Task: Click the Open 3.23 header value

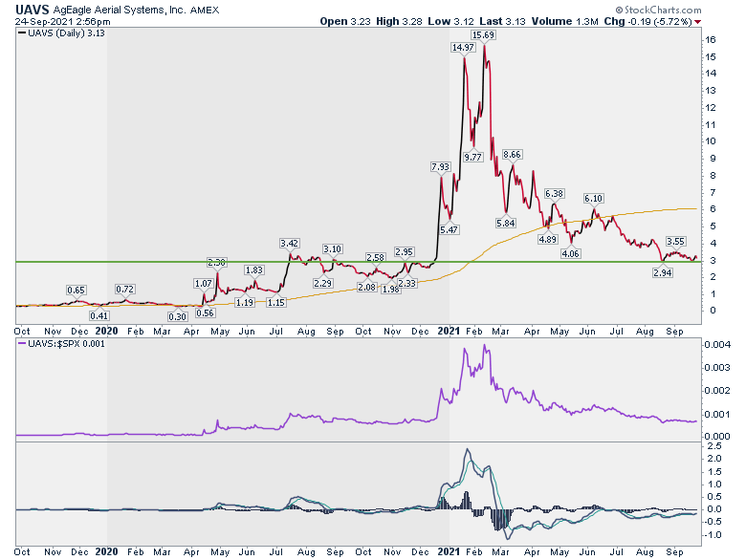Action: [x=345, y=21]
